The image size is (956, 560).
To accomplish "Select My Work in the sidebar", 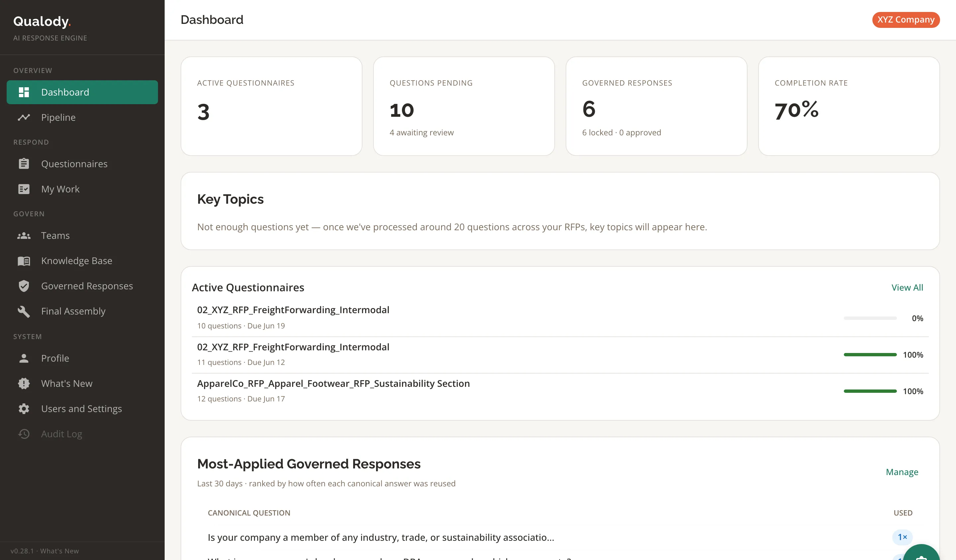I will pos(82,189).
